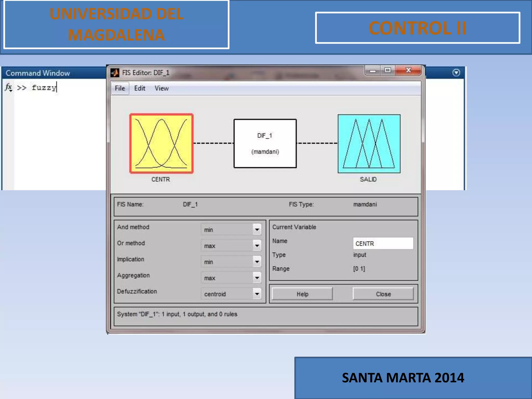The height and width of the screenshot is (399, 532).
Task: Close the FIS Editor window with X
Action: (x=408, y=70)
